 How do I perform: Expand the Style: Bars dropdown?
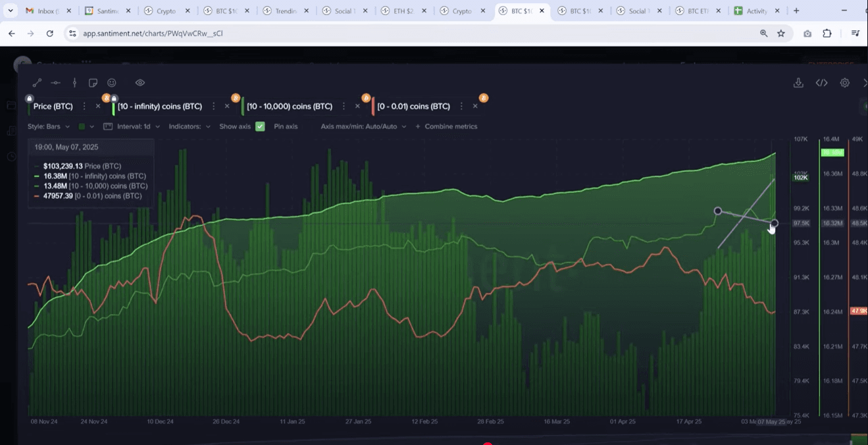point(48,126)
